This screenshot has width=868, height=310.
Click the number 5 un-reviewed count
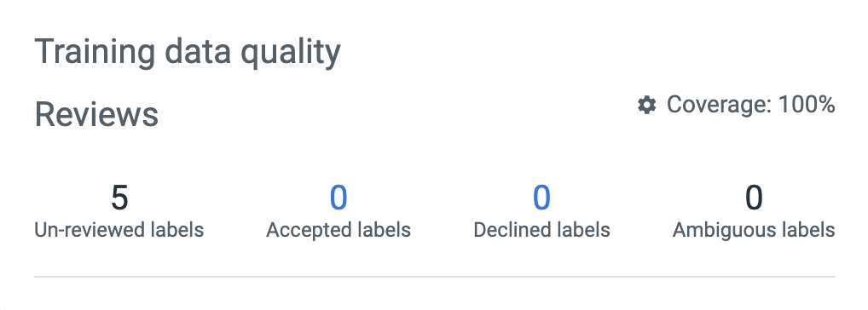(x=119, y=198)
